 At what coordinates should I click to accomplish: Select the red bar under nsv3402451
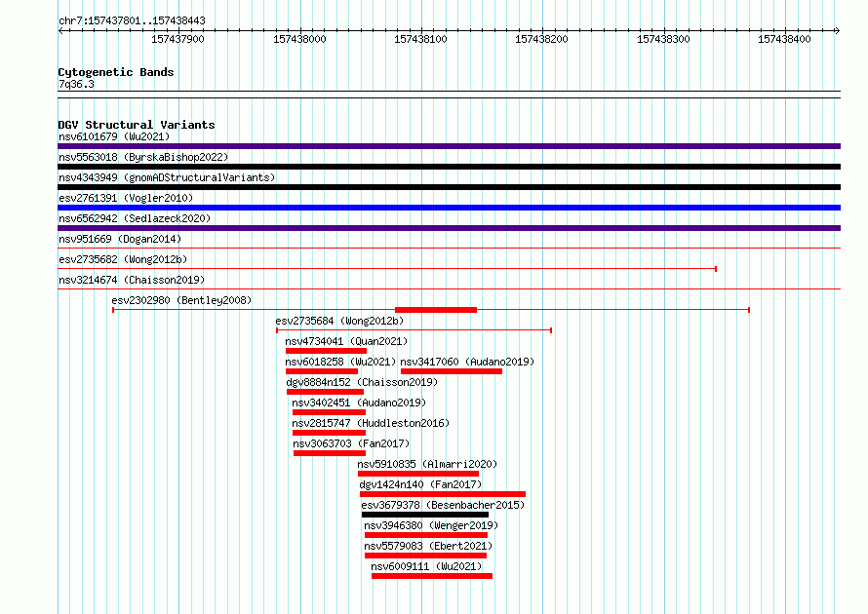pyautogui.click(x=329, y=412)
